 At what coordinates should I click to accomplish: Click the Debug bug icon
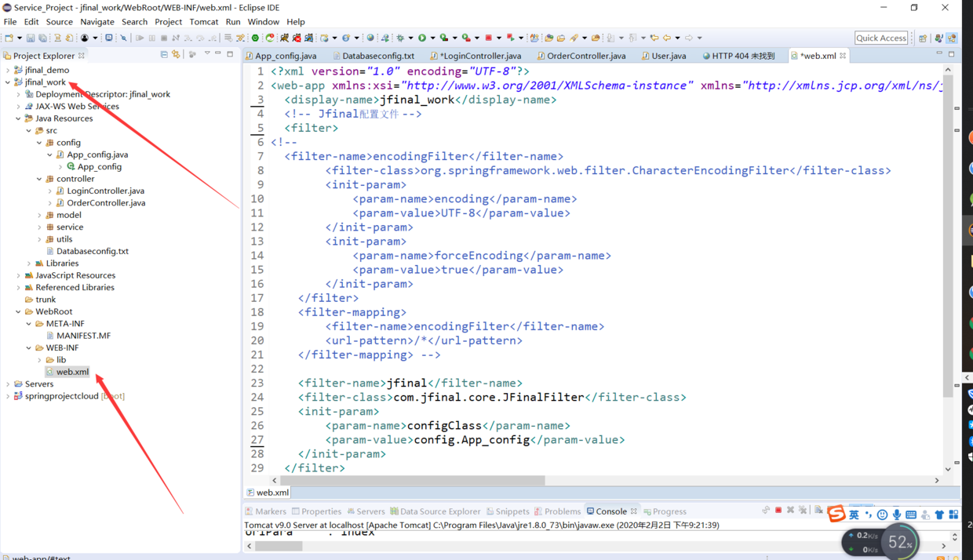tap(400, 38)
